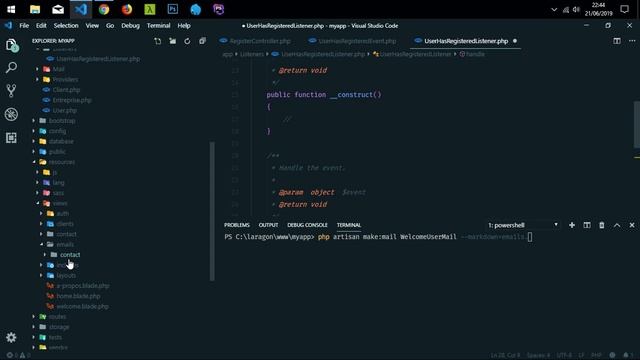The image size is (640, 360).
Task: Open the Edit menu
Action: pyautogui.click(x=41, y=25)
